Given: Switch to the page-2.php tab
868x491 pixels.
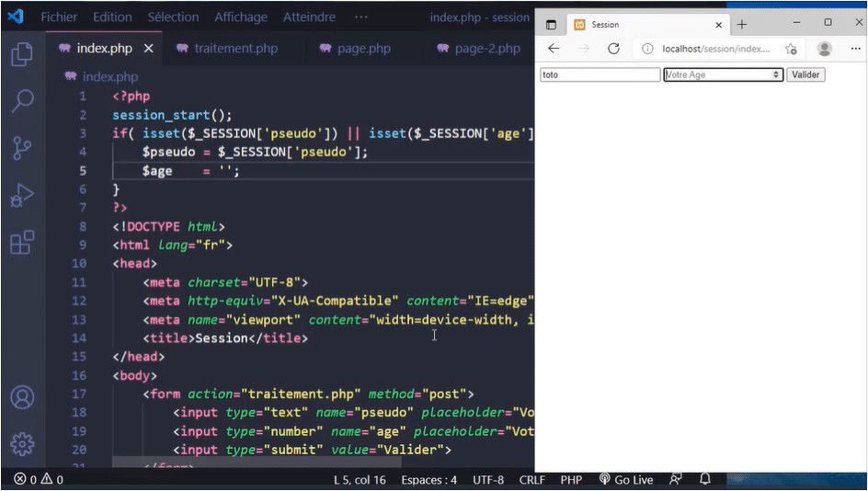Looking at the screenshot, I should point(479,49).
